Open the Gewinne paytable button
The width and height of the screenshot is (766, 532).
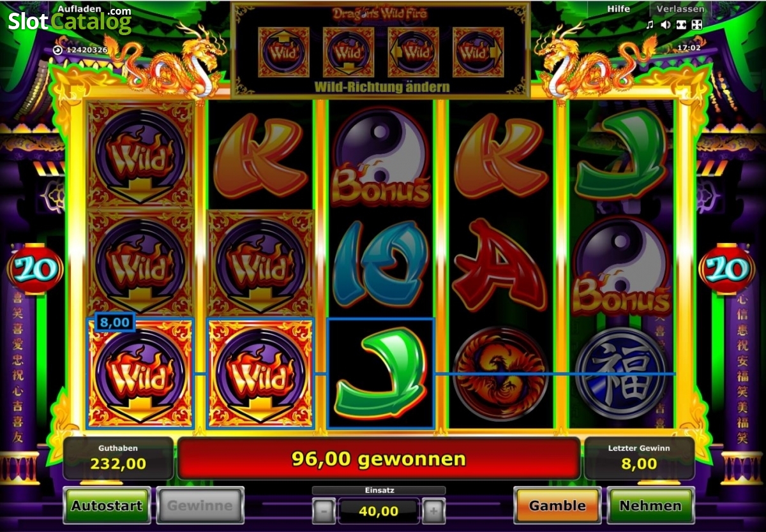point(200,506)
